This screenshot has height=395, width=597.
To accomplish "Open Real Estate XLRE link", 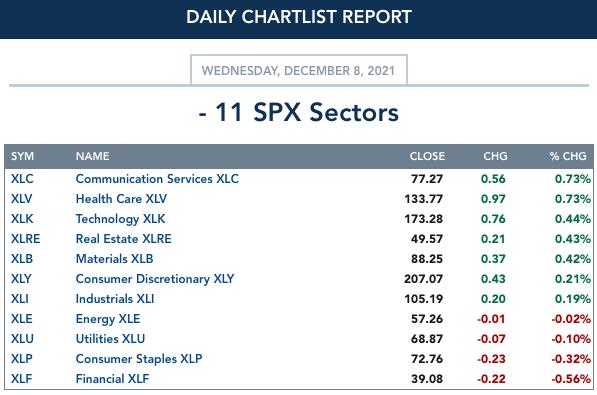I will point(123,238).
